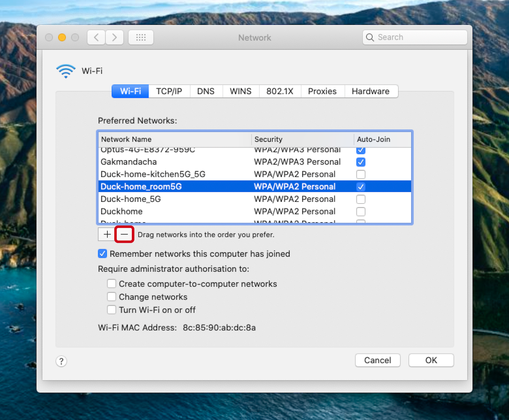Screen dimensions: 509x420
Task: Add a new preferred network with plus button
Action: 107,234
